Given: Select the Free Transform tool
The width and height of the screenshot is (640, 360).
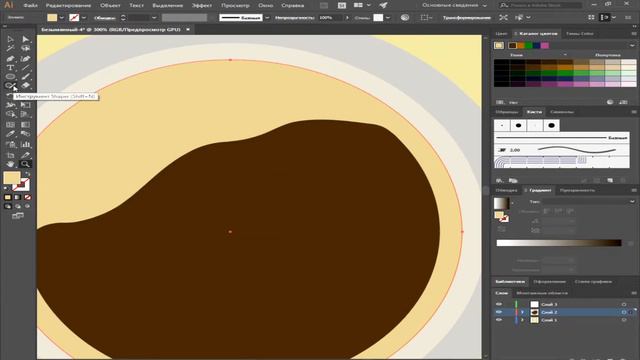Looking at the screenshot, I should (25, 105).
